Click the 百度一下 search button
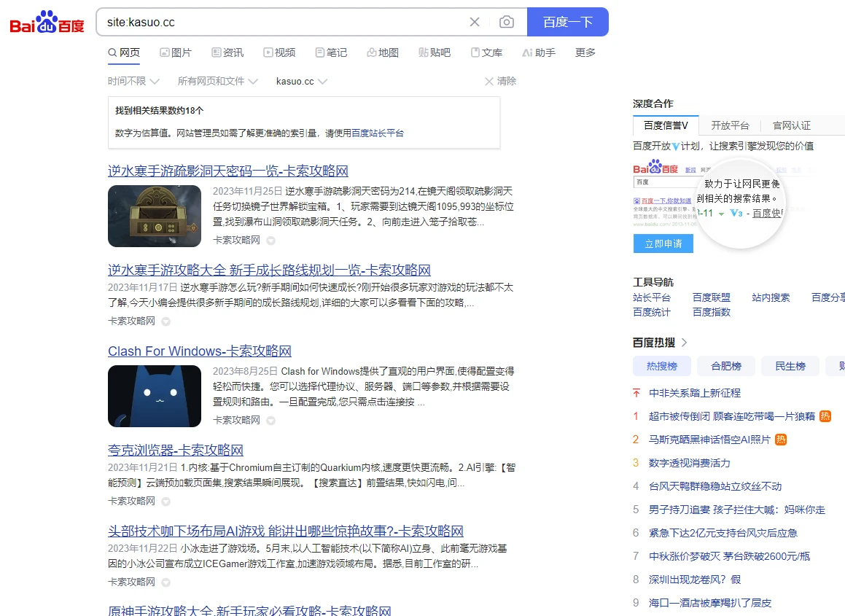845x616 pixels. coord(567,22)
